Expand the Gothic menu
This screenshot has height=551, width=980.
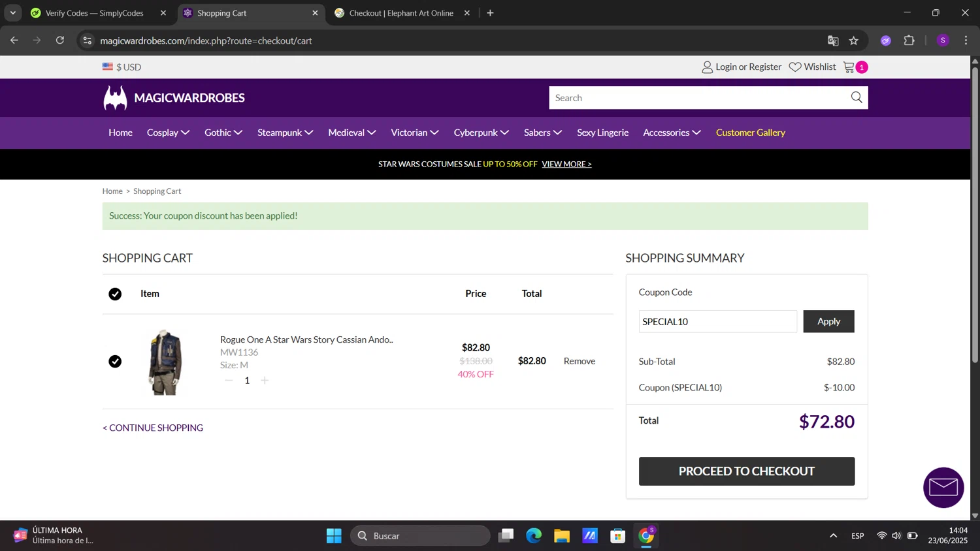tap(223, 133)
